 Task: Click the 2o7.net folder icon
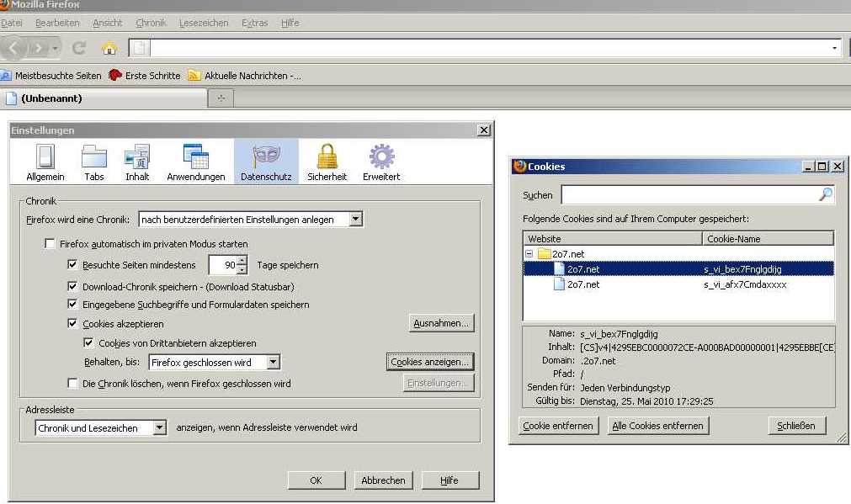[545, 253]
